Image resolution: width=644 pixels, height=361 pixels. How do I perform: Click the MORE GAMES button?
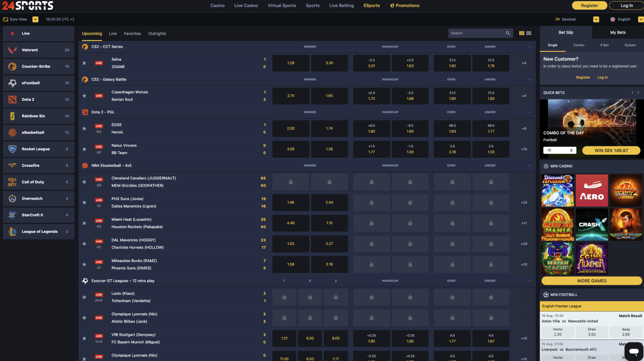591,281
